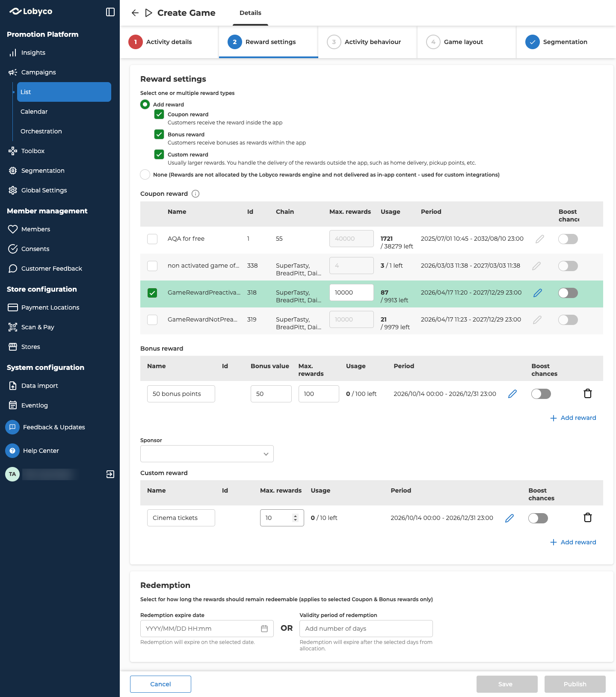Viewport: 616px width, 697px height.
Task: Check the AQA for free coupon checkbox
Action: tap(152, 239)
